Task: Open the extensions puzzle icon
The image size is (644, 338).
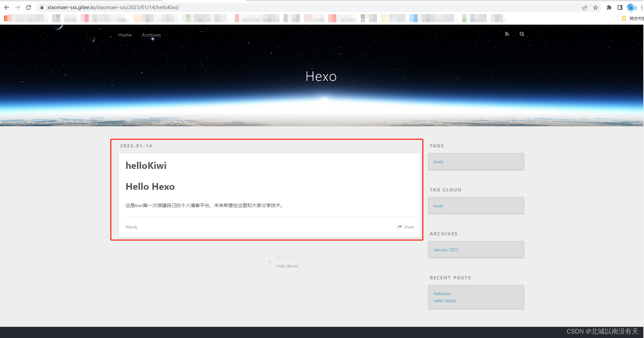Action: tap(609, 7)
